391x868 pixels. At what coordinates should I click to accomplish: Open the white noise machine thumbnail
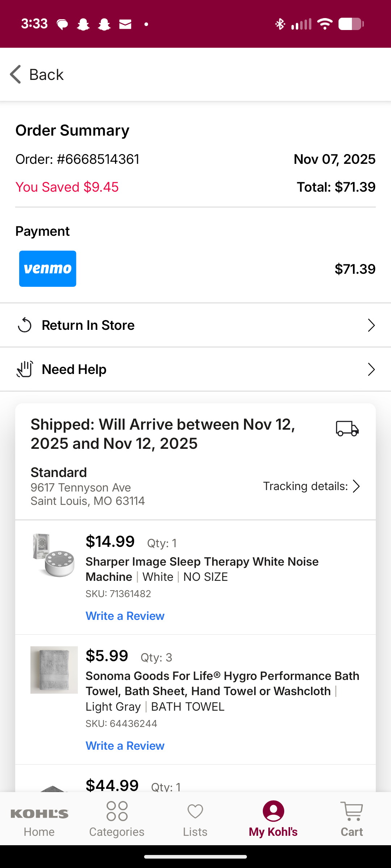pos(54,555)
